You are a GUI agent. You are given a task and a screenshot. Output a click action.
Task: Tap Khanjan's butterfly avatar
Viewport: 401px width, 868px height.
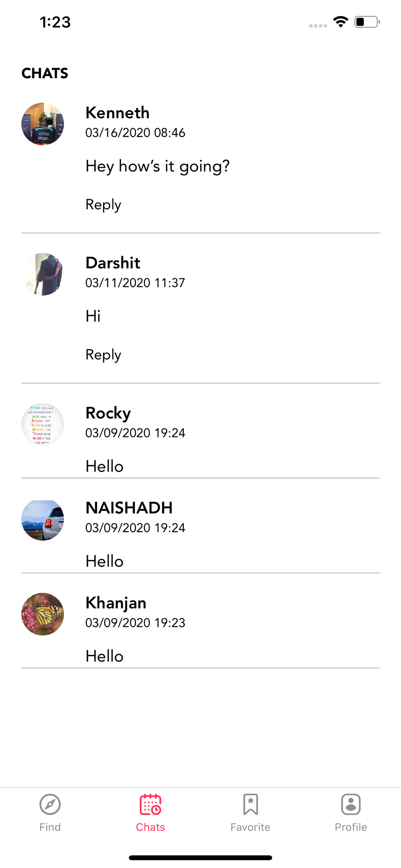(x=43, y=614)
